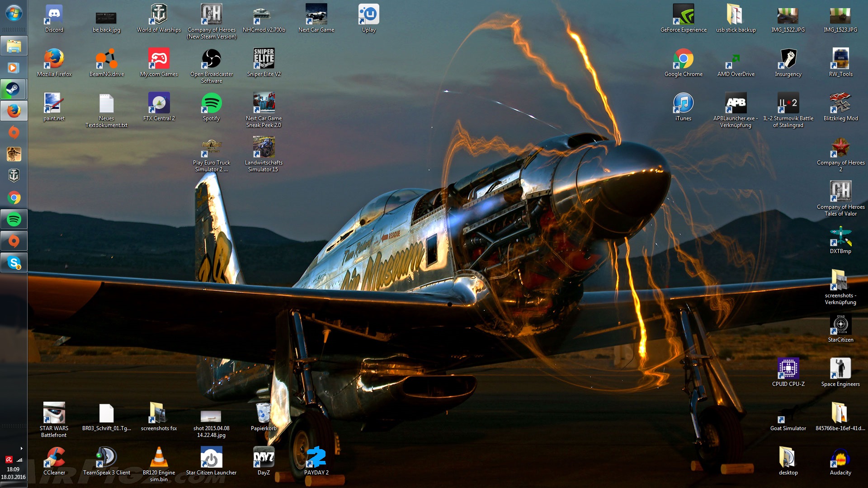The image size is (868, 488).
Task: Open Spotify desktop shortcut
Action: [x=211, y=103]
